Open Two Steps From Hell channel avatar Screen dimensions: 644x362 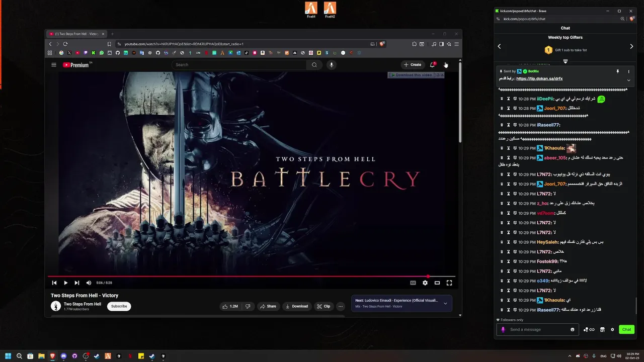[x=56, y=306]
